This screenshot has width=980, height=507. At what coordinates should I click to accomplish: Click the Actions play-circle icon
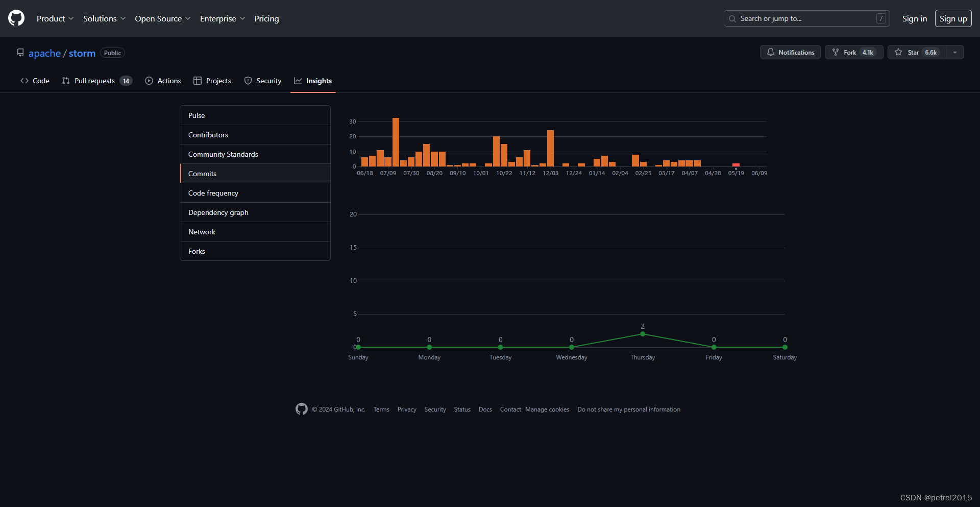(149, 81)
